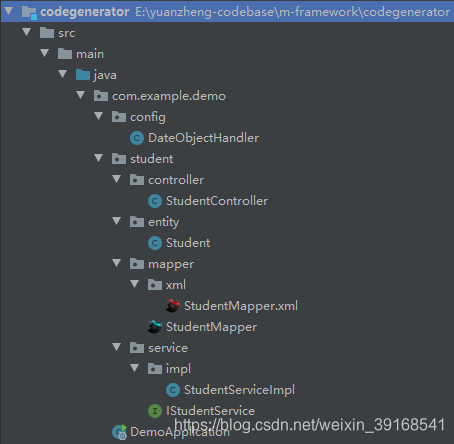Select the main folder label
The width and height of the screenshot is (454, 444).
pyautogui.click(x=90, y=54)
